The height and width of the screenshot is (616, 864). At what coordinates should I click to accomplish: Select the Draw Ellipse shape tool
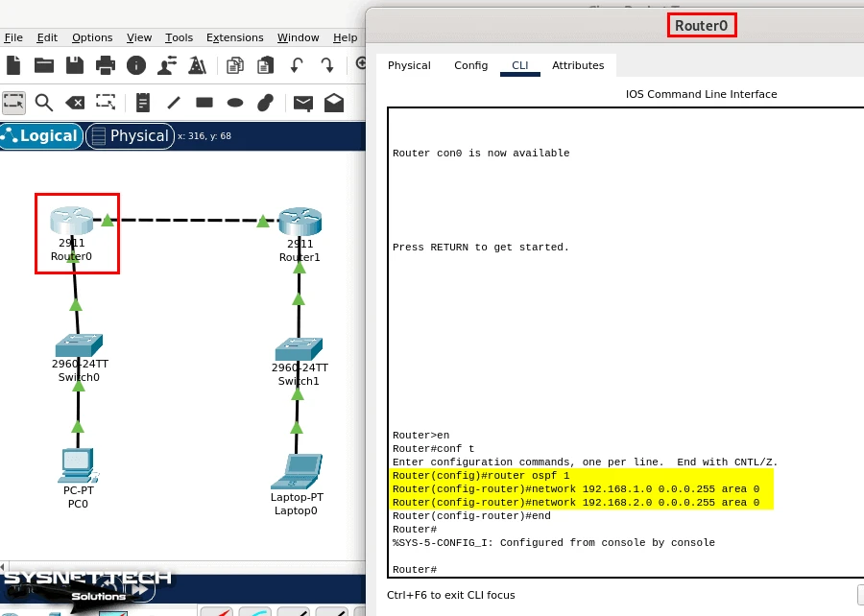click(234, 102)
